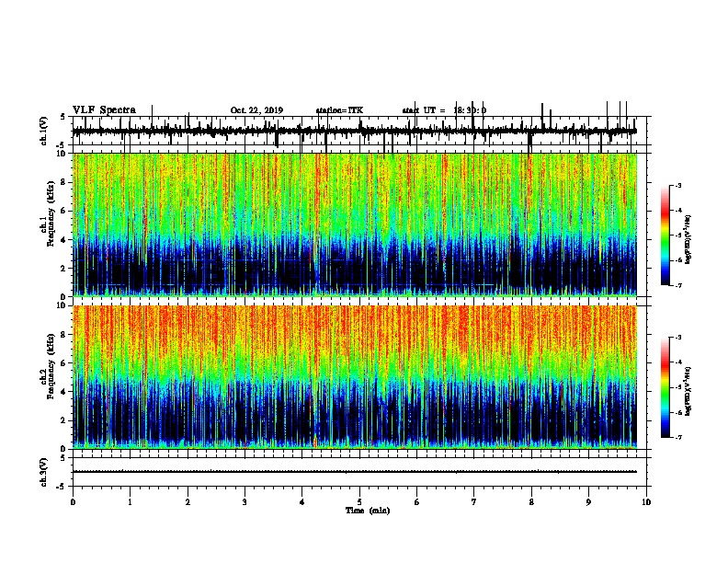Click the "ch.1(V)" waveform axis label
The width and height of the screenshot is (728, 563).
[44, 131]
